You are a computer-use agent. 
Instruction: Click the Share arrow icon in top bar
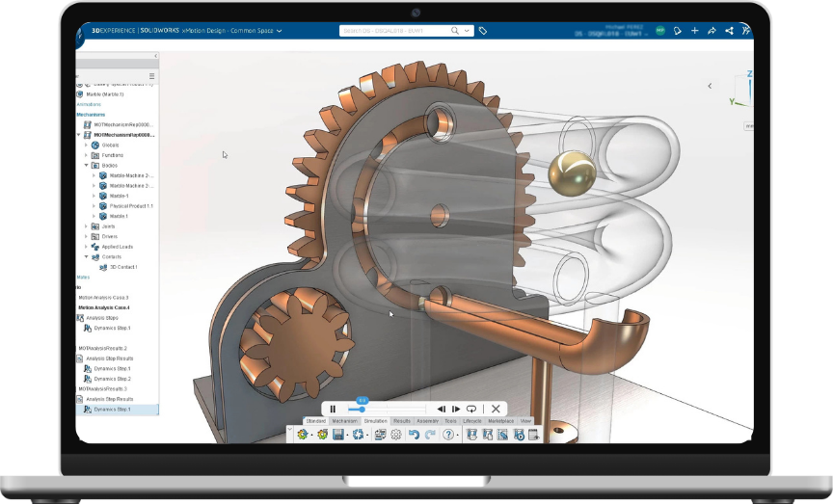[712, 31]
